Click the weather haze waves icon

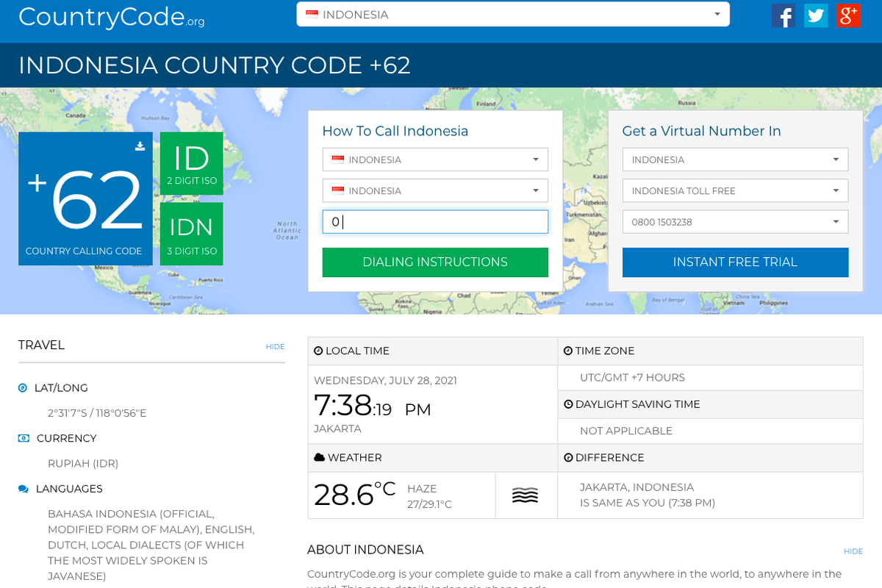pos(525,495)
